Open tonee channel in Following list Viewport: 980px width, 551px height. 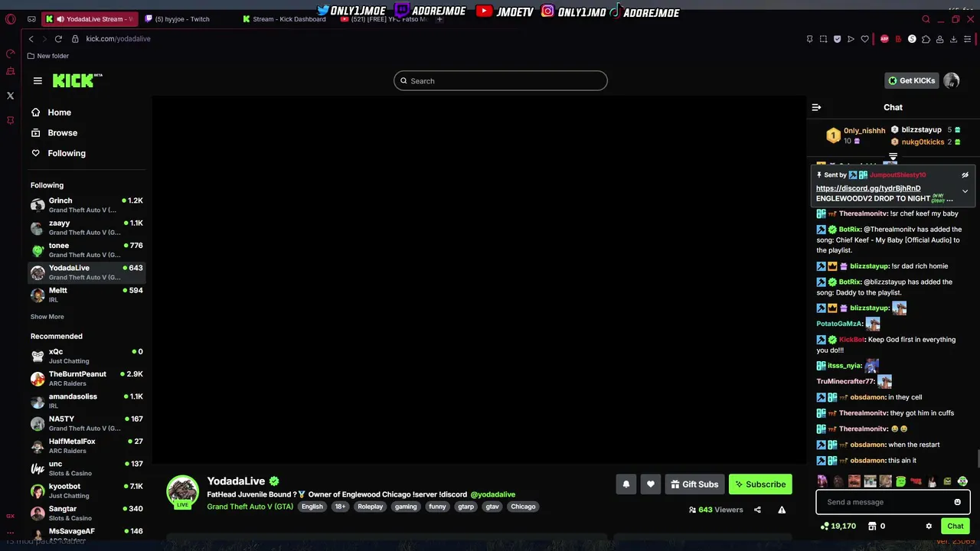(x=87, y=249)
